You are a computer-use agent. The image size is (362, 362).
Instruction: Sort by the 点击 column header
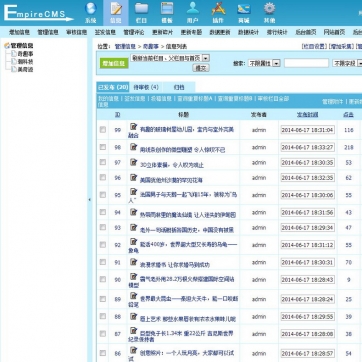[x=348, y=115]
